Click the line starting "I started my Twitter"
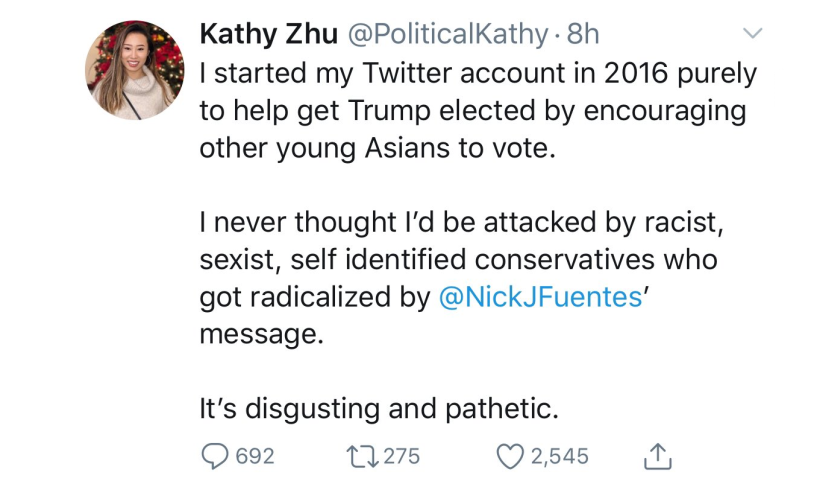The image size is (814, 487). point(478,73)
